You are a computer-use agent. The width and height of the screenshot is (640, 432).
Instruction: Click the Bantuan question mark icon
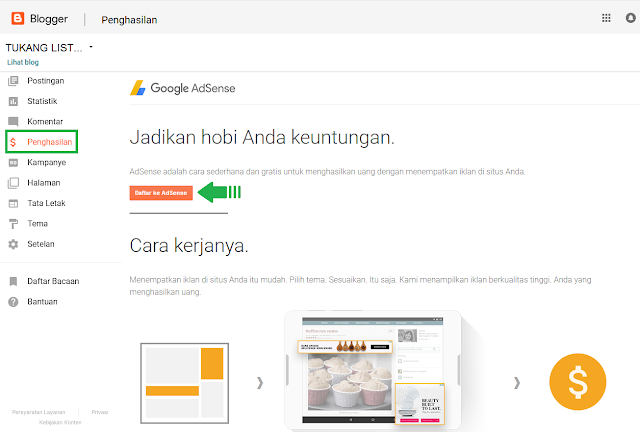click(x=13, y=302)
